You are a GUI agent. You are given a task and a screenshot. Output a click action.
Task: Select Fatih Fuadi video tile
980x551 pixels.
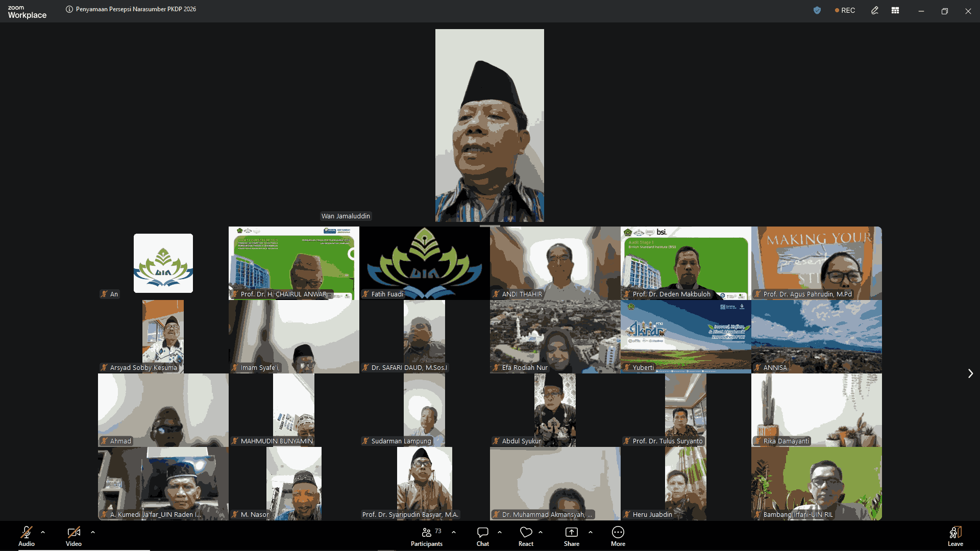(425, 263)
